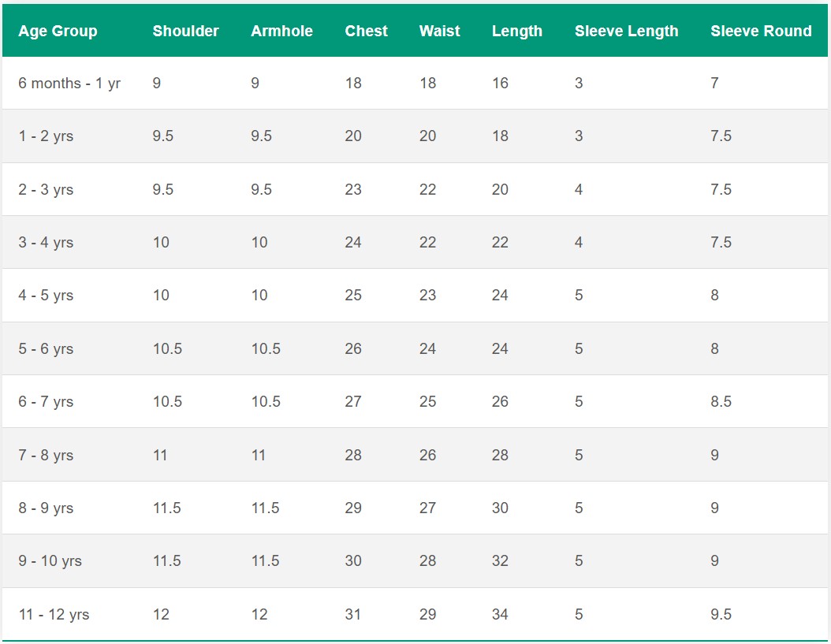
Task: Click the Age Group column header
Action: pos(58,31)
